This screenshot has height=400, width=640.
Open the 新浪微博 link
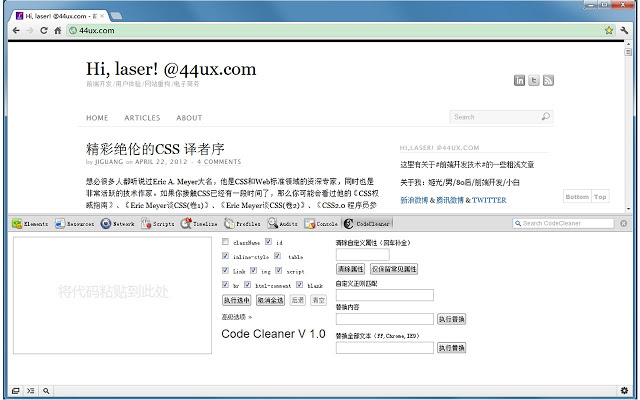coord(414,200)
